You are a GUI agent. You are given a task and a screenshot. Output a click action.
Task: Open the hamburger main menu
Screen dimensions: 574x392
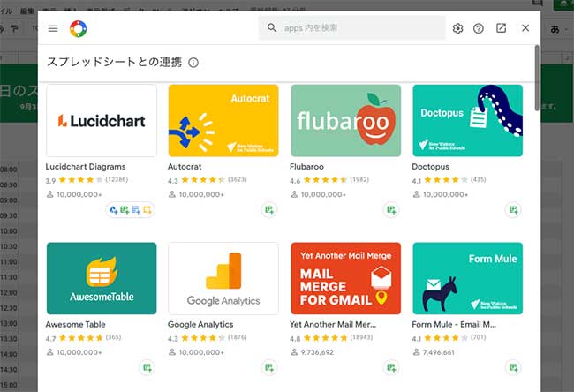[x=53, y=28]
